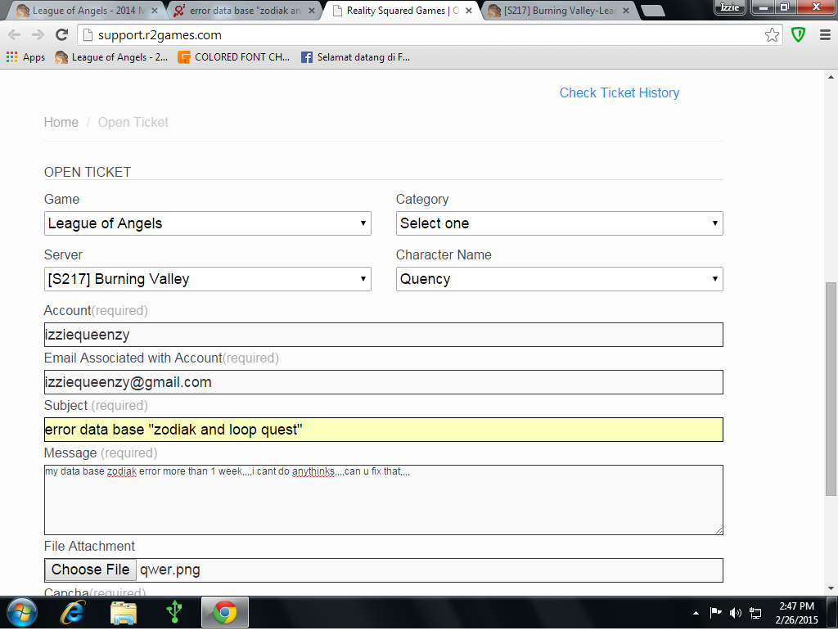This screenshot has height=644, width=838.
Task: Click the browser reload page icon
Action: [x=61, y=34]
